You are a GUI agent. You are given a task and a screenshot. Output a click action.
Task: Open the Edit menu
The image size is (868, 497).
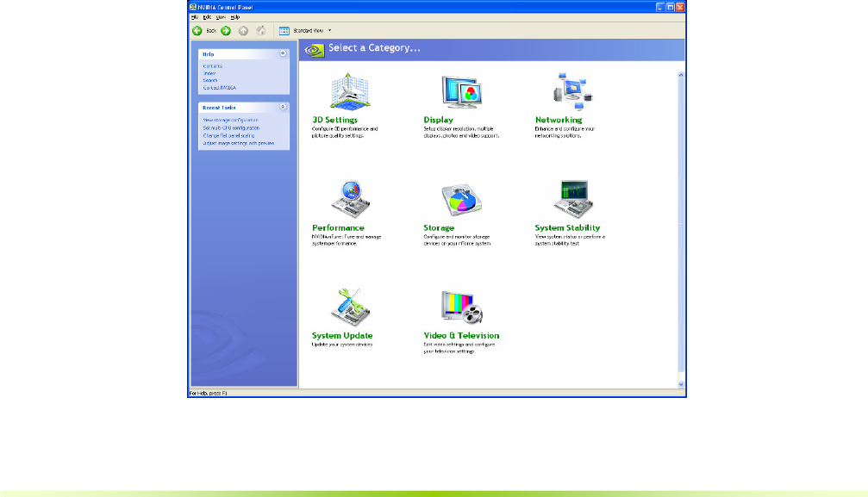point(207,17)
